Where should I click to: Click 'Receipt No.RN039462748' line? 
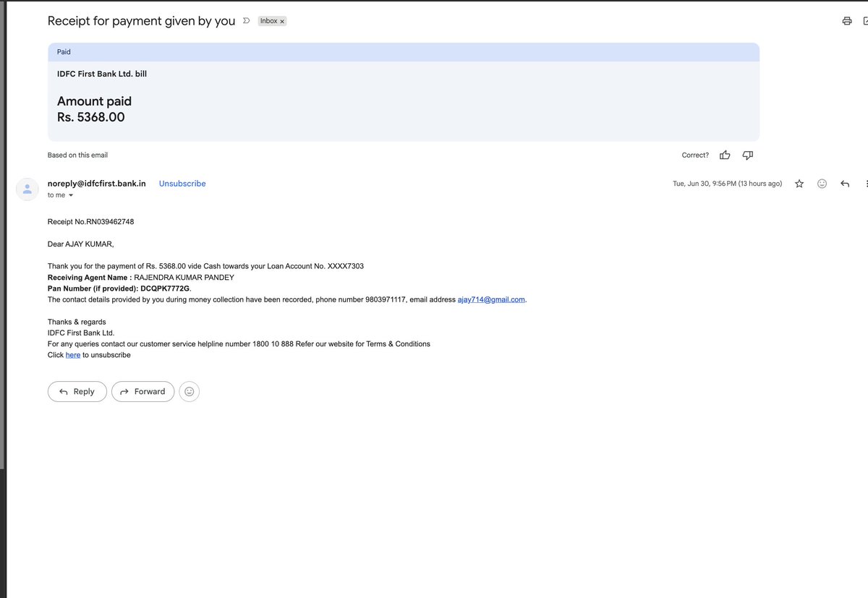pyautogui.click(x=90, y=221)
